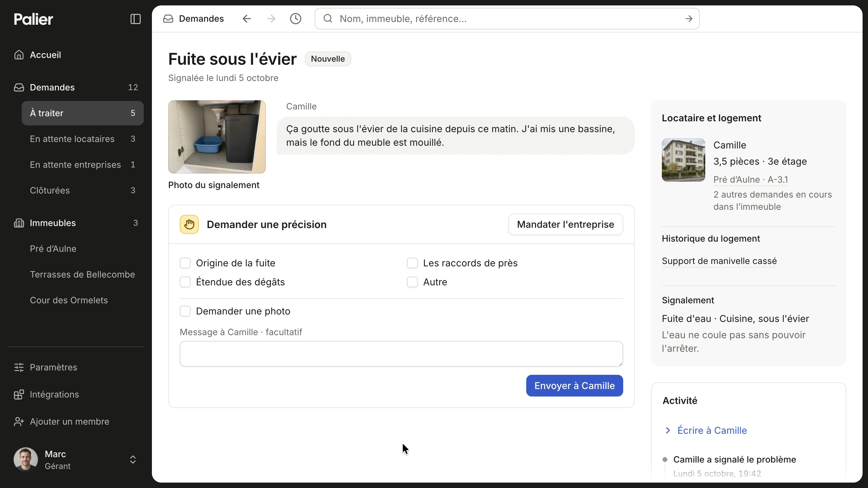Click Envoyer à Camille button
The height and width of the screenshot is (488, 868).
coord(574,386)
